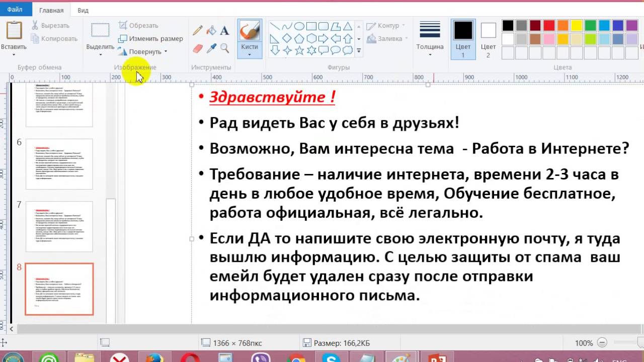
Task: Pick the dark red color swatch
Action: [535, 26]
